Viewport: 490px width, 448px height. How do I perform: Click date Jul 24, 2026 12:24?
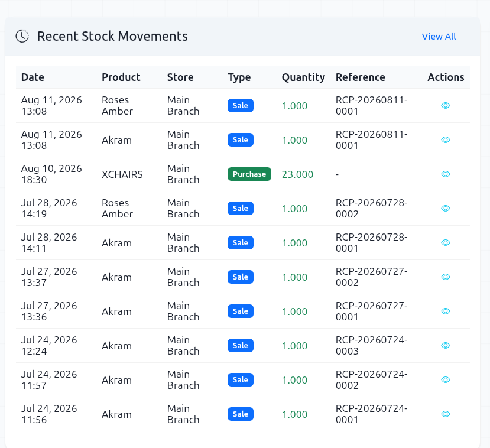point(48,346)
